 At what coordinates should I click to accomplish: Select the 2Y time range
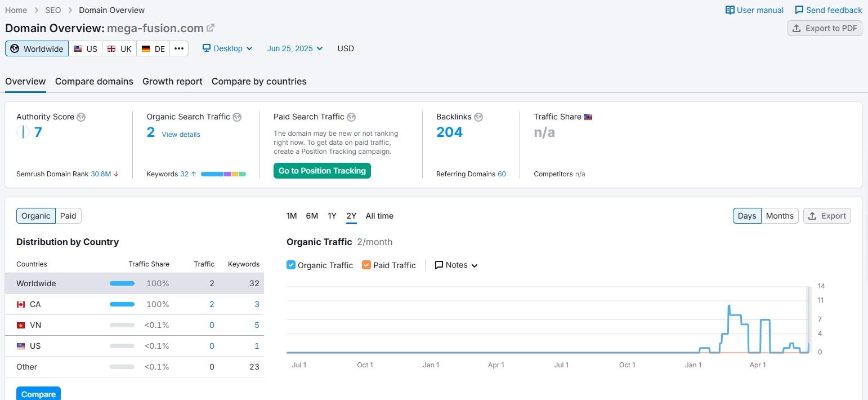point(351,216)
